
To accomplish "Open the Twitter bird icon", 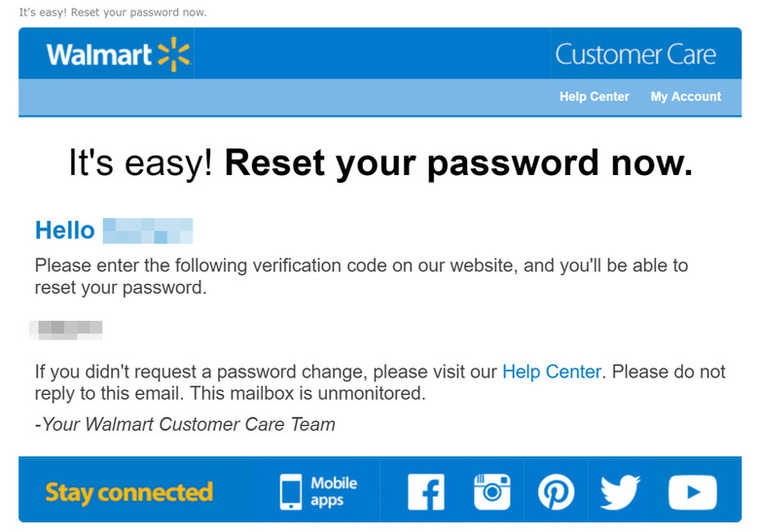I will pos(620,492).
